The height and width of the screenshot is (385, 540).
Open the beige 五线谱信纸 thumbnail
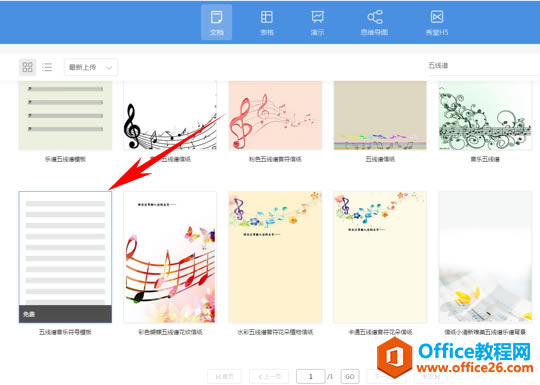380,116
